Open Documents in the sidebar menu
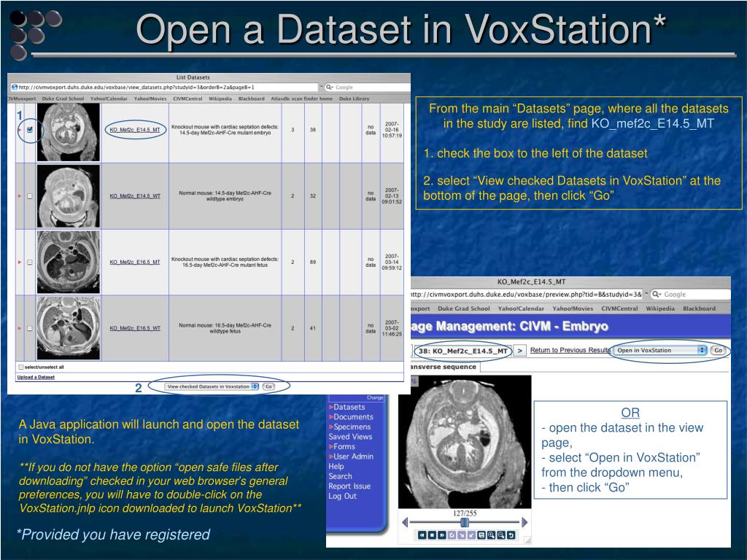The height and width of the screenshot is (560, 747). click(x=354, y=416)
